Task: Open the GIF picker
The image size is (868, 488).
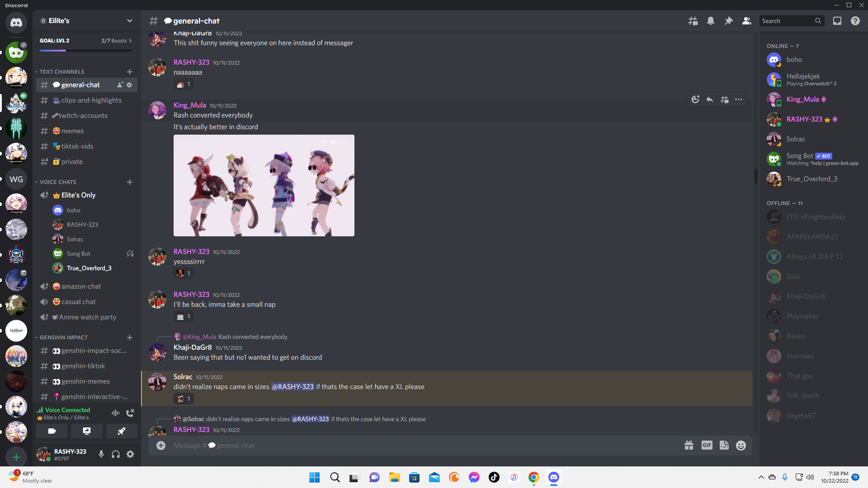Action: [x=707, y=445]
